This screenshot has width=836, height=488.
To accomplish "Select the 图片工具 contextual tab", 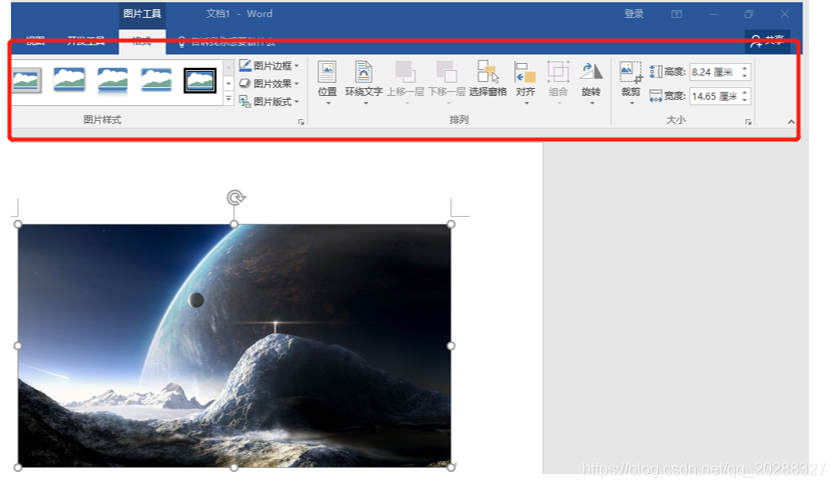I will [x=142, y=14].
